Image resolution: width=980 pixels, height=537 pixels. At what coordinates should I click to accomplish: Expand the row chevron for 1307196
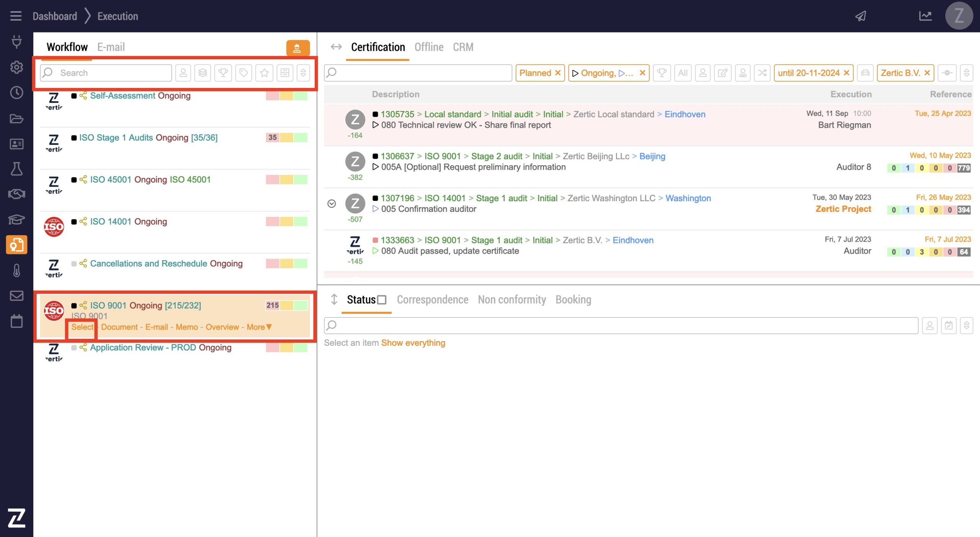[x=332, y=203]
